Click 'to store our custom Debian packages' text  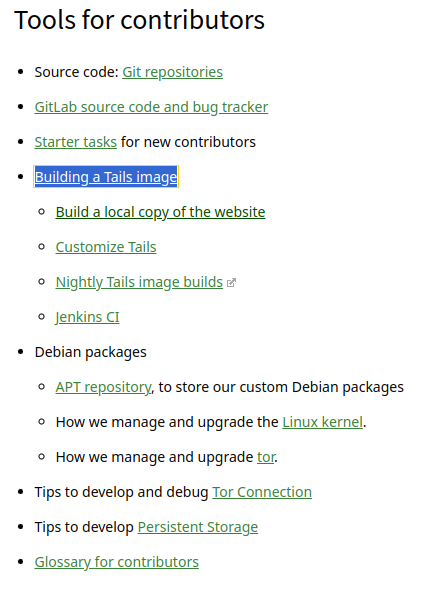281,387
